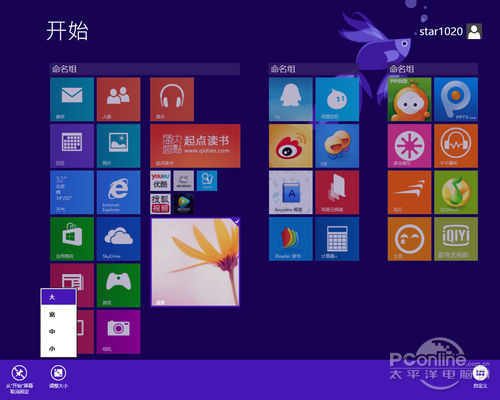
Task: Unpin tile from Start screen button
Action: tap(19, 379)
